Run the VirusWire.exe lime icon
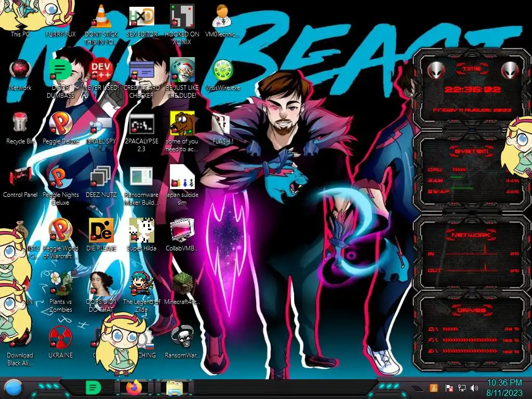This screenshot has height=399, width=532. click(x=222, y=70)
